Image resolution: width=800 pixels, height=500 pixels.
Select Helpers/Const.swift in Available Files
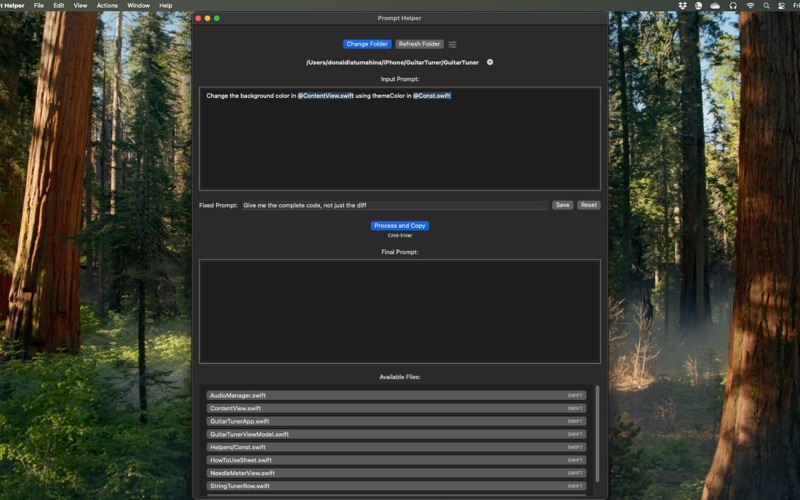pos(396,447)
